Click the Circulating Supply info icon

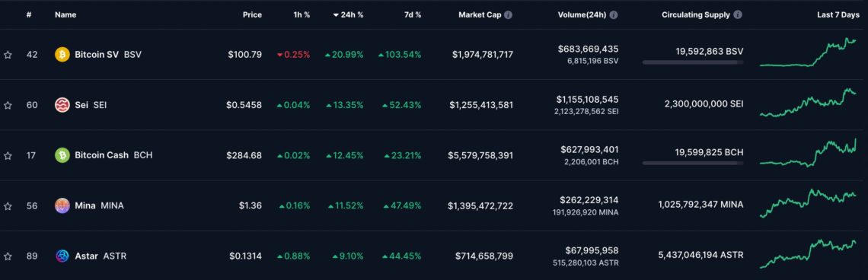738,15
